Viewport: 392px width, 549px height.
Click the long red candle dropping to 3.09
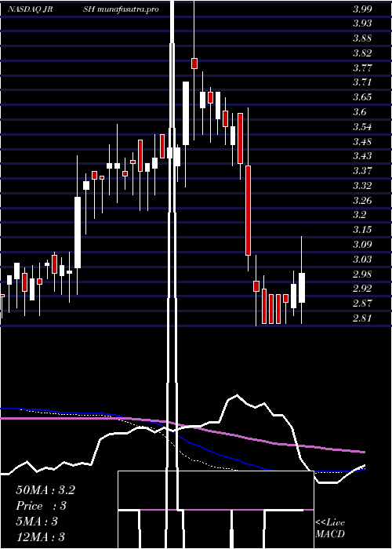click(x=249, y=210)
